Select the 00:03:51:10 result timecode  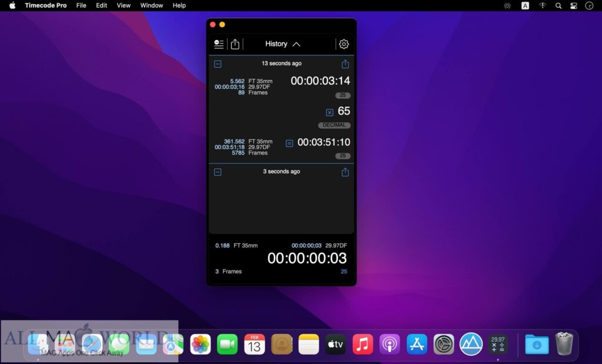click(324, 142)
